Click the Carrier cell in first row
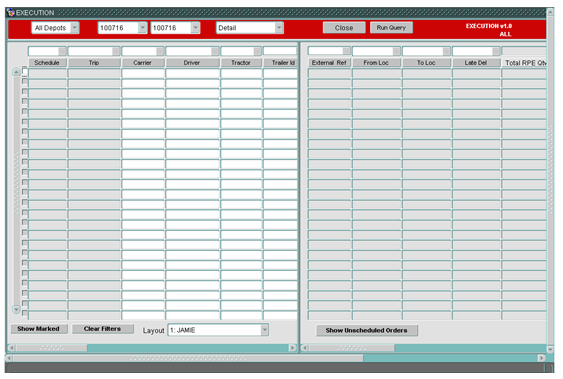Screen dimensions: 563x379 coord(143,73)
